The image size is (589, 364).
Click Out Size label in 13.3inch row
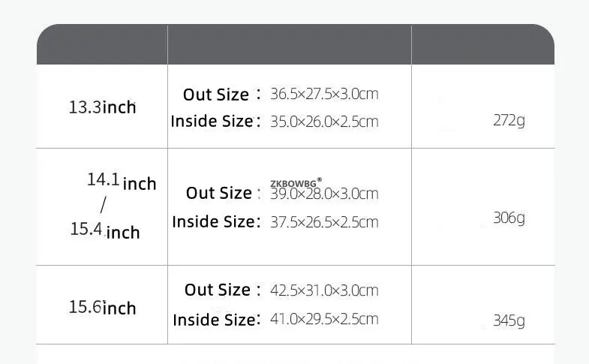click(x=216, y=95)
